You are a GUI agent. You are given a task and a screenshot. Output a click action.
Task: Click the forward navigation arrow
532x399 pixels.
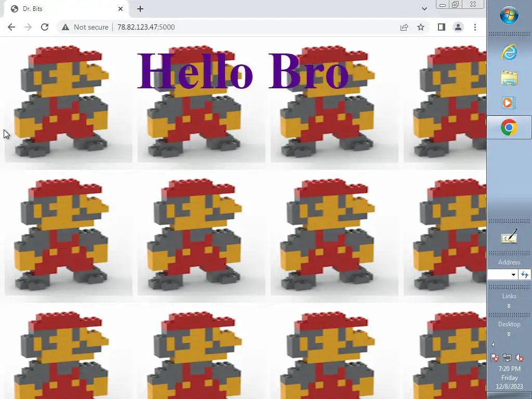point(28,27)
